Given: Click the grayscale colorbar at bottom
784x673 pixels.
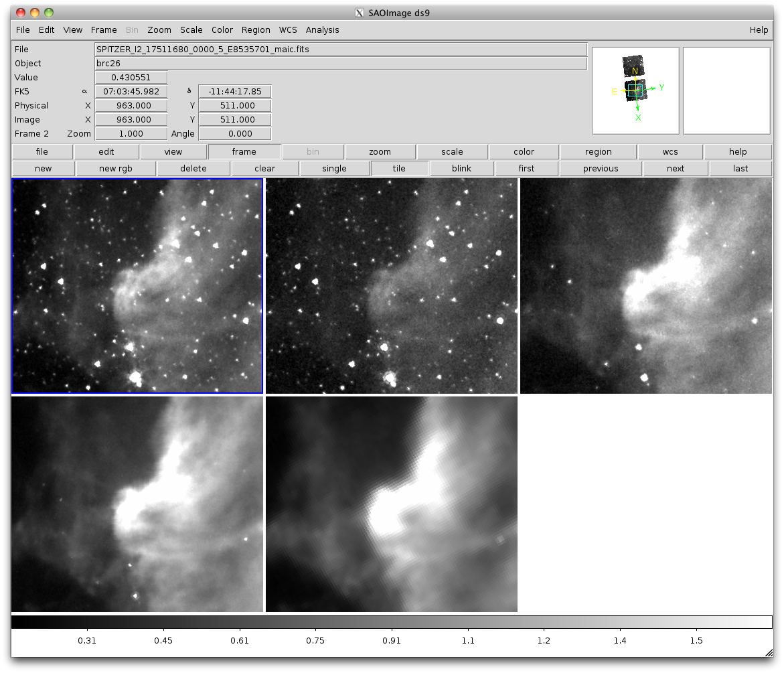Looking at the screenshot, I should (x=392, y=622).
